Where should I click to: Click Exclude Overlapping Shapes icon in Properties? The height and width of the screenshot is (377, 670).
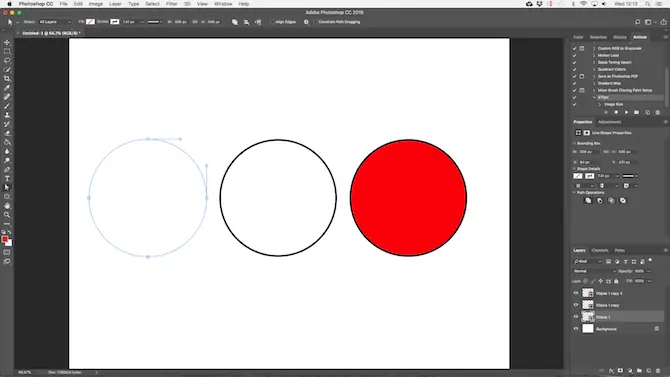click(x=623, y=200)
